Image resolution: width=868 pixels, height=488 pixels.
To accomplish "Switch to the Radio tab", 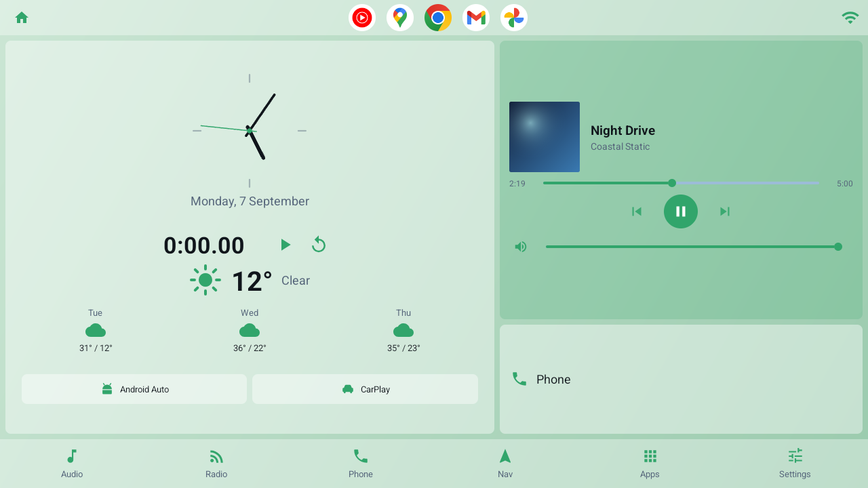I will [216, 464].
